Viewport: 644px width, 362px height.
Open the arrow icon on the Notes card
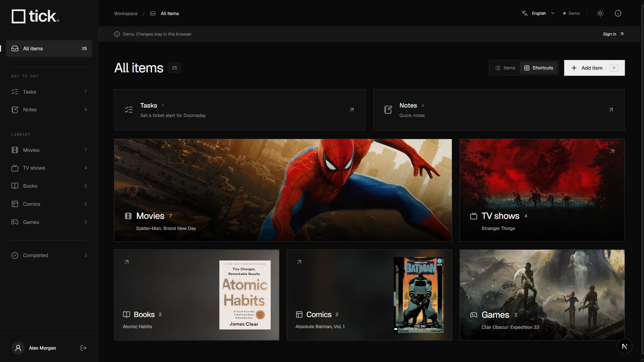[611, 109]
